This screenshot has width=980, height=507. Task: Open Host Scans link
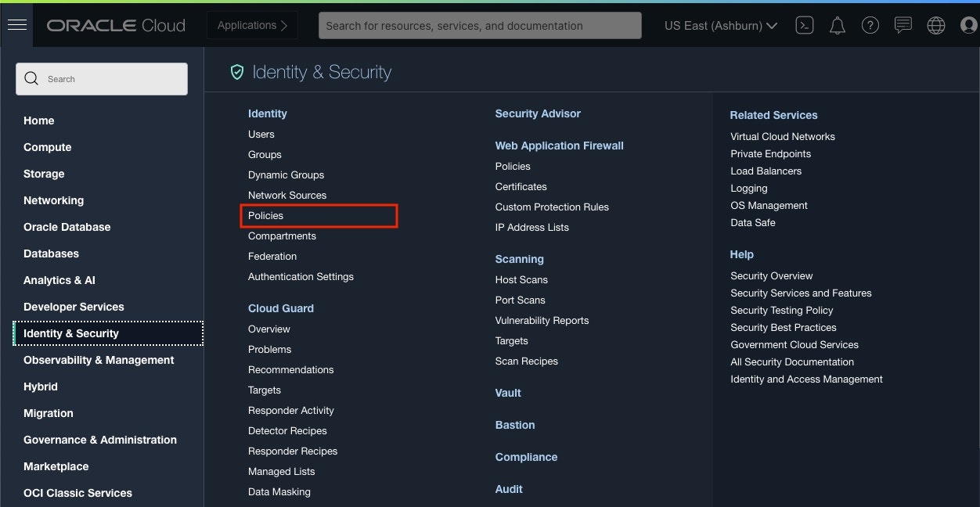521,280
